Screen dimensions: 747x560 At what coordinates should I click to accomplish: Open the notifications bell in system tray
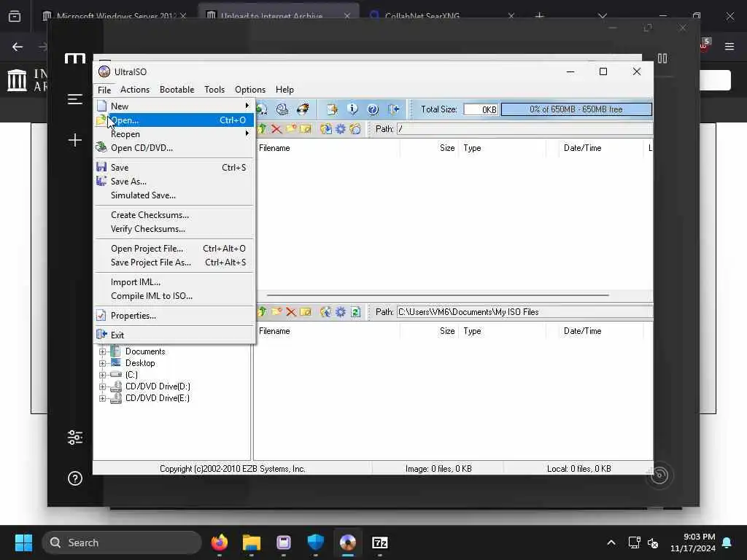pos(727,542)
